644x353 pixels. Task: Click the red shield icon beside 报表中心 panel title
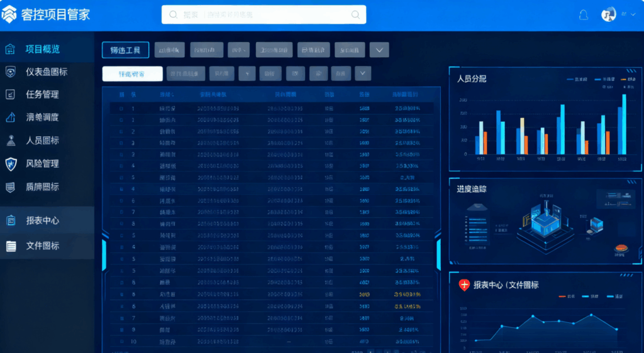pos(465,285)
